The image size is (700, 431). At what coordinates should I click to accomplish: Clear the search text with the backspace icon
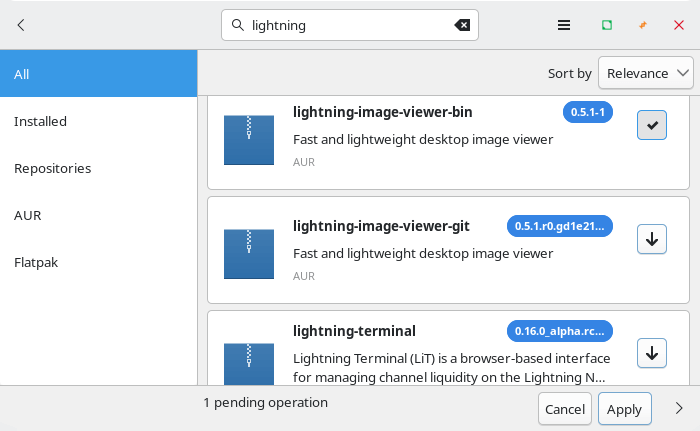(x=462, y=26)
